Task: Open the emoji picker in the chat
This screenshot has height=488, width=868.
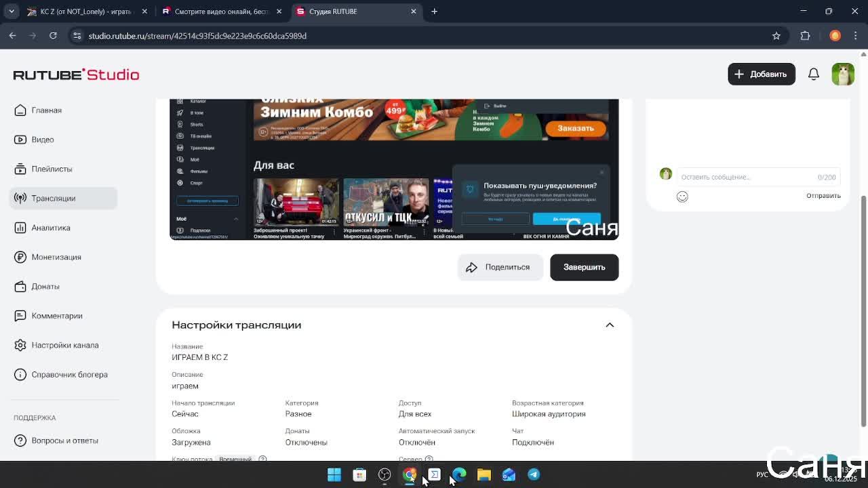Action: (x=682, y=197)
